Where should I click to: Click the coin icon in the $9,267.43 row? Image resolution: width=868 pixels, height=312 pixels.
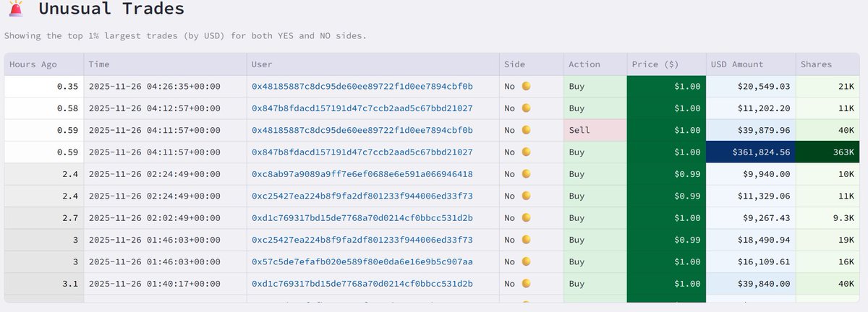[x=527, y=218]
